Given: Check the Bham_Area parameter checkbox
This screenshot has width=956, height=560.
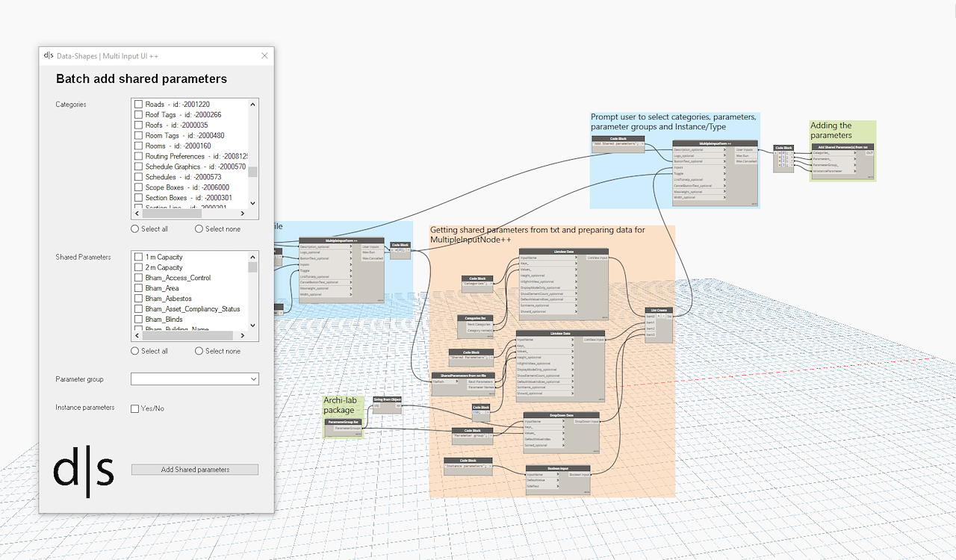Looking at the screenshot, I should 138,288.
